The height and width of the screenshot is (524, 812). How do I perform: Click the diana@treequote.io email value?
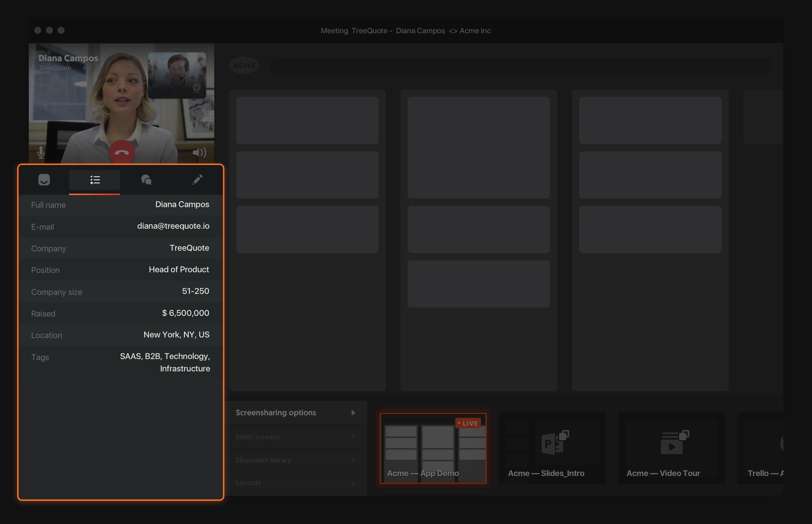173,226
